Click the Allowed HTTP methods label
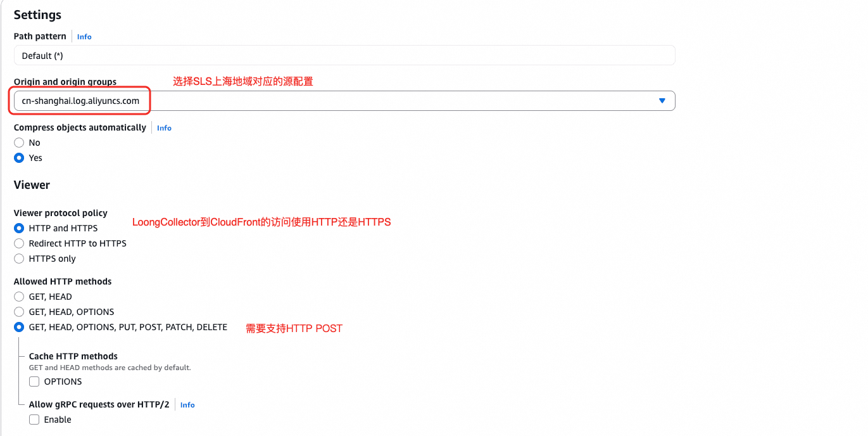 pyautogui.click(x=63, y=281)
